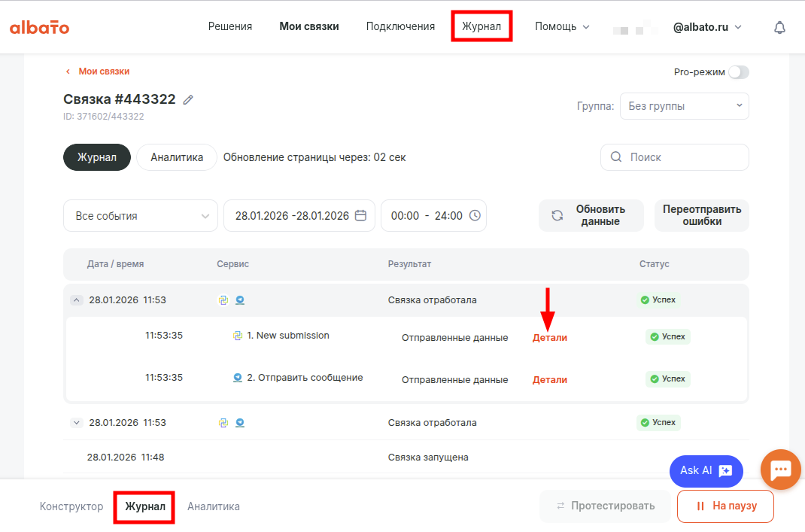Click the albato logo
This screenshot has width=805, height=532.
39,27
